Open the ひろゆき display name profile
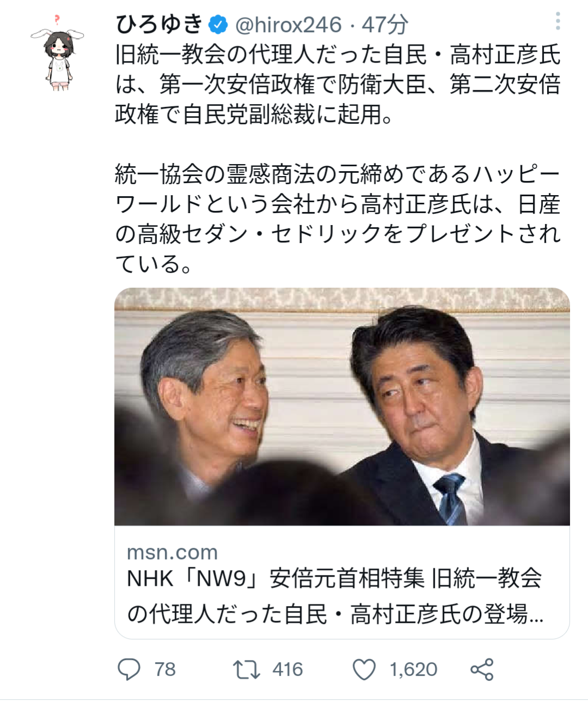 coord(160,25)
